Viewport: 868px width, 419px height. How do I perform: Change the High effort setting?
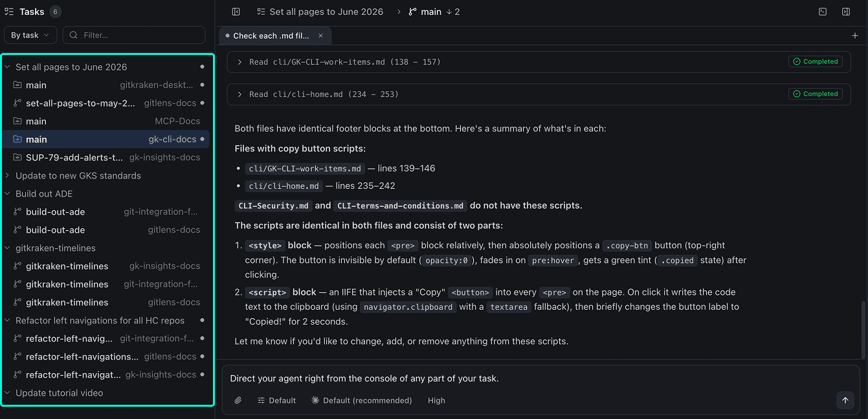(x=436, y=400)
